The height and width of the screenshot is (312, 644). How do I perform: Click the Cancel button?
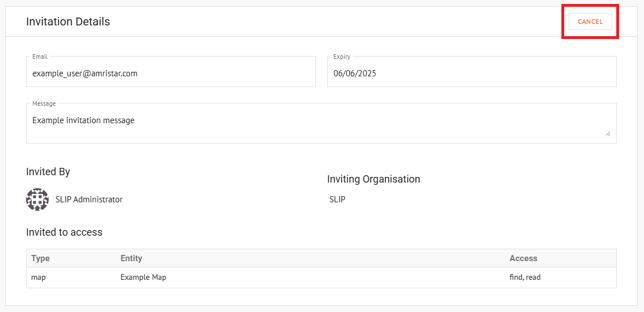[x=590, y=21]
